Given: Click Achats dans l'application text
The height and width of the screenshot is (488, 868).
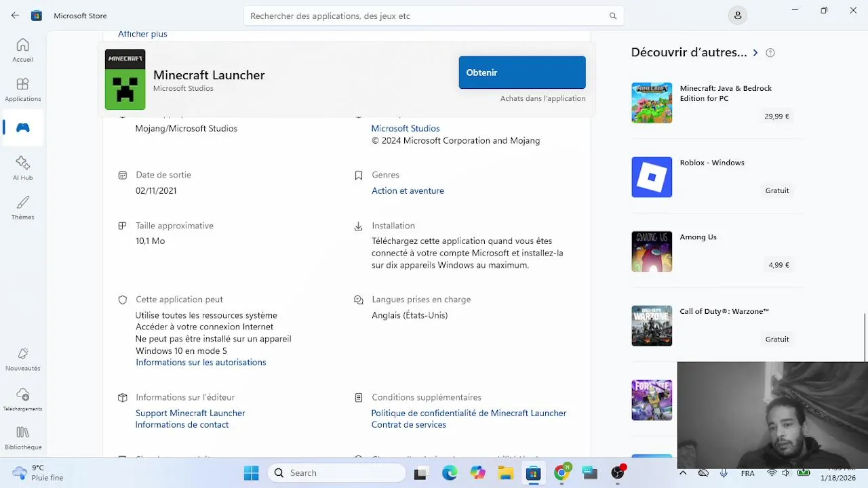Looking at the screenshot, I should 542,98.
